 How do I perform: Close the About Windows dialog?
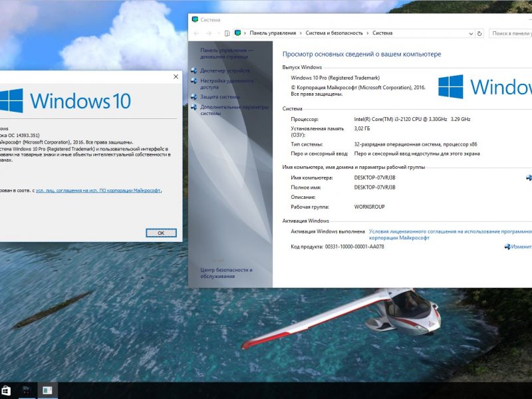coord(176,76)
